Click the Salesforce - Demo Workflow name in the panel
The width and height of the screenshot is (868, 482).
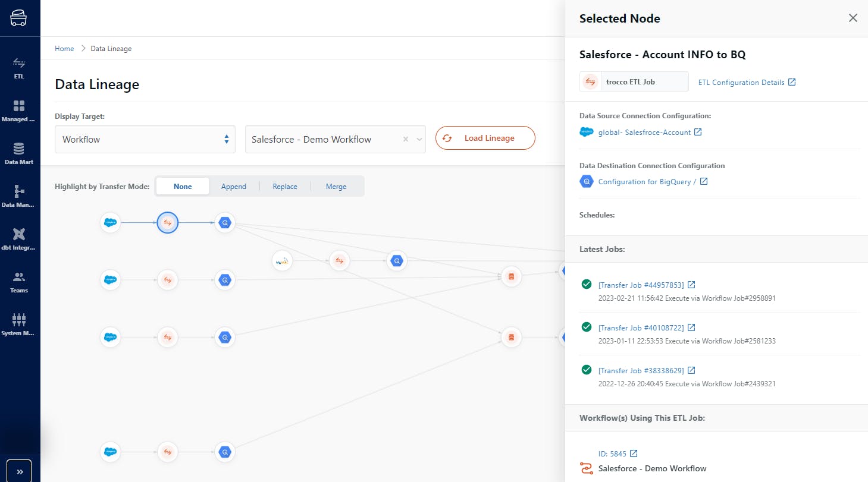pyautogui.click(x=653, y=468)
